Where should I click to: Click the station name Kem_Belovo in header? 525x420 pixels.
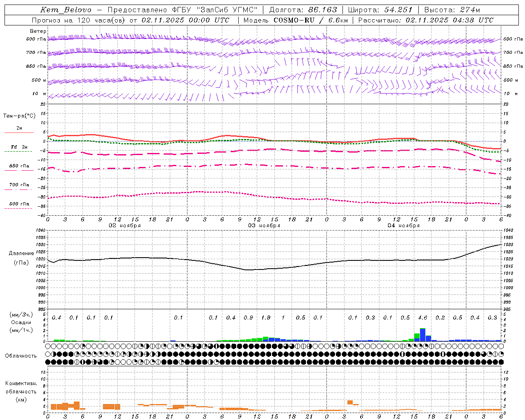tap(66, 10)
